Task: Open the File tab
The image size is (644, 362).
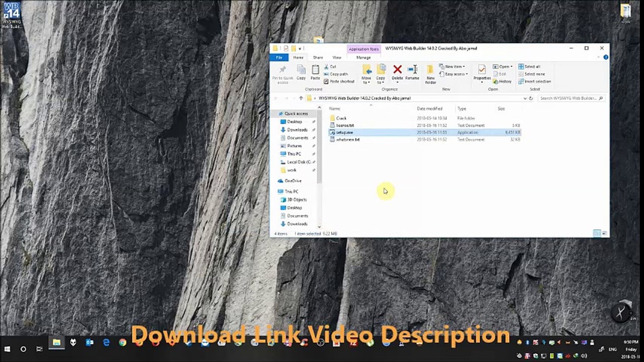Action: [x=279, y=57]
